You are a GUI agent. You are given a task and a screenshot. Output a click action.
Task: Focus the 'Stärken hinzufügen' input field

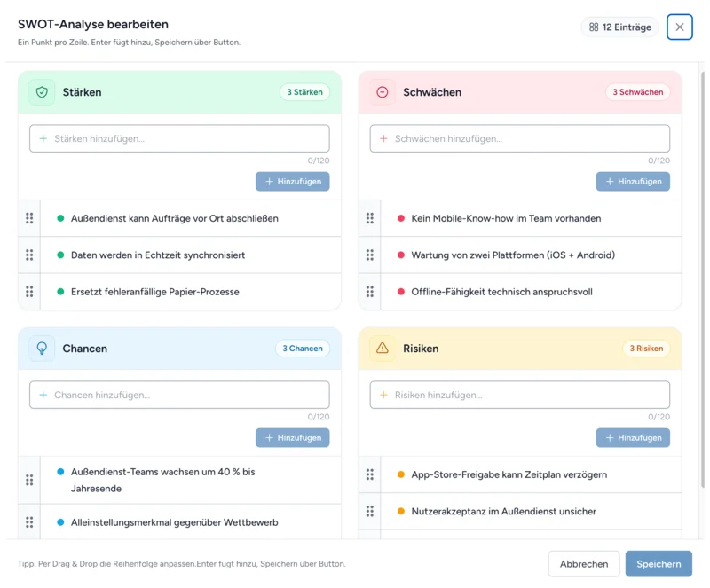click(179, 138)
